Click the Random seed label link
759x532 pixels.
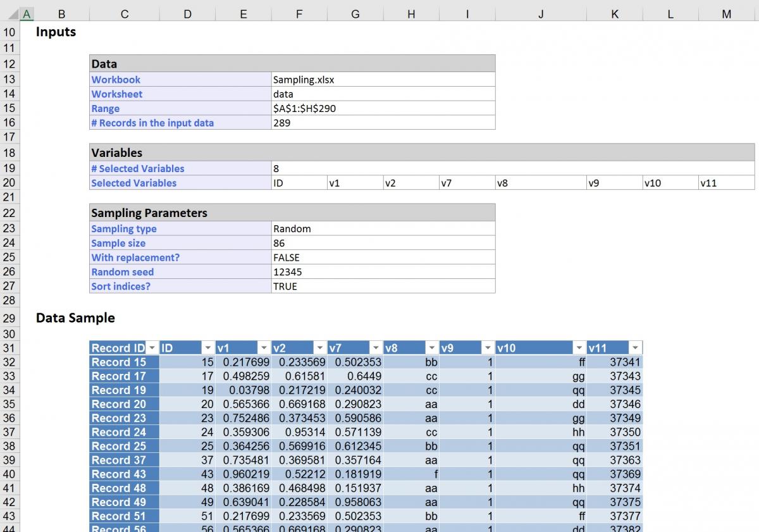(x=122, y=272)
